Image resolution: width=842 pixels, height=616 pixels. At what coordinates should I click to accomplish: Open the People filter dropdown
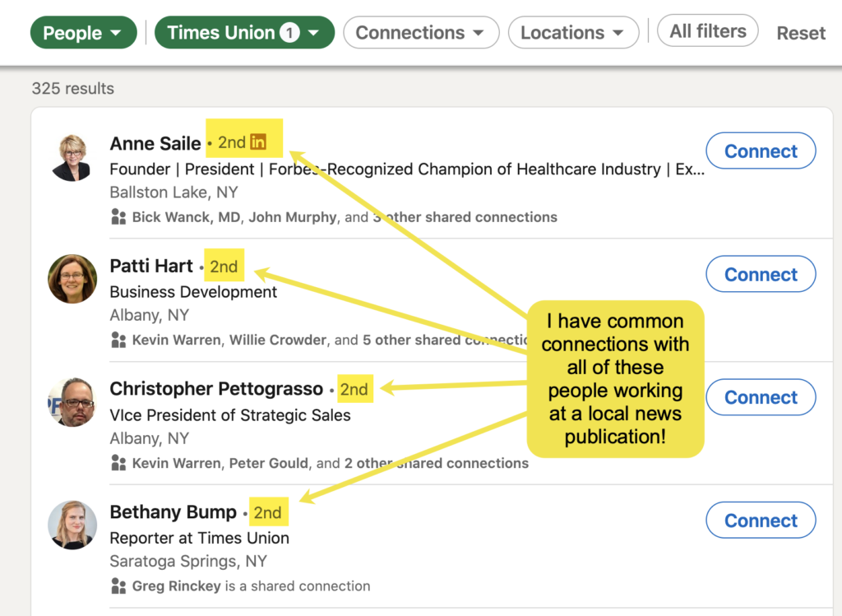point(82,33)
